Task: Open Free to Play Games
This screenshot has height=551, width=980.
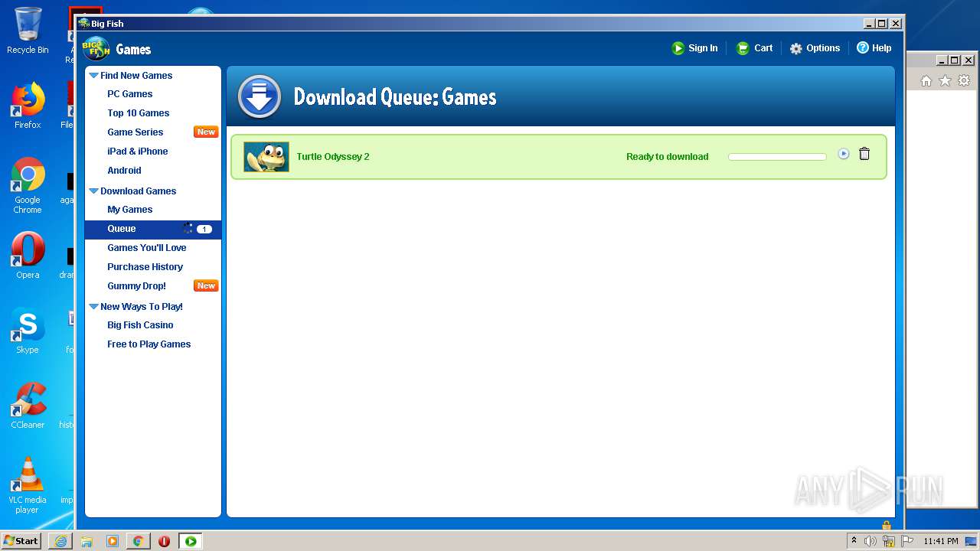Action: (x=149, y=344)
